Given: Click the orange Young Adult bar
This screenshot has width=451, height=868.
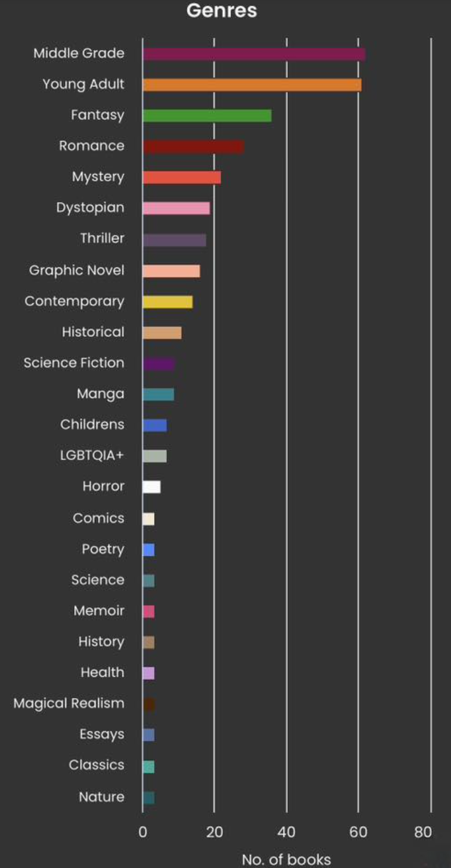Looking at the screenshot, I should tap(252, 85).
